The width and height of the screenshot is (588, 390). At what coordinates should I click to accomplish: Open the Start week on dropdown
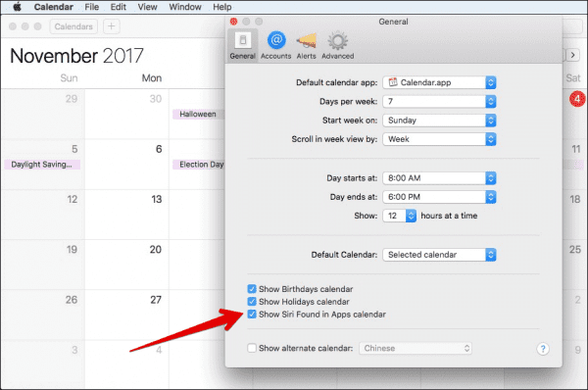click(439, 121)
